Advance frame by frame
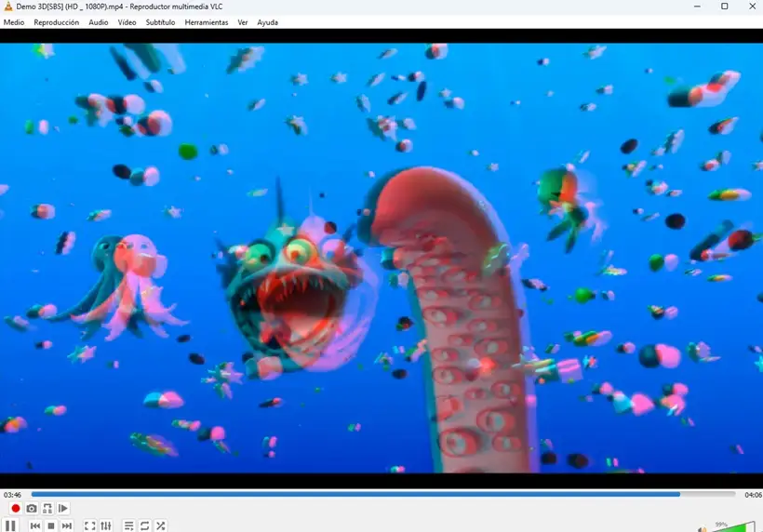 coord(63,508)
